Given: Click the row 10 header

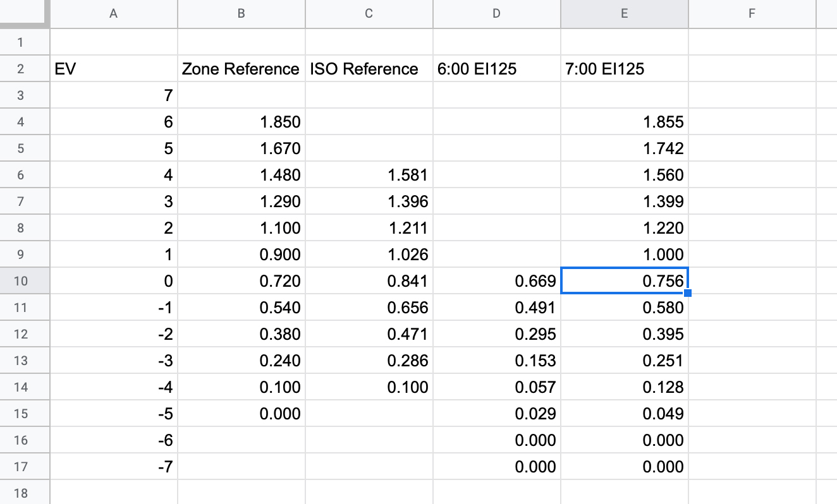Looking at the screenshot, I should tap(21, 281).
